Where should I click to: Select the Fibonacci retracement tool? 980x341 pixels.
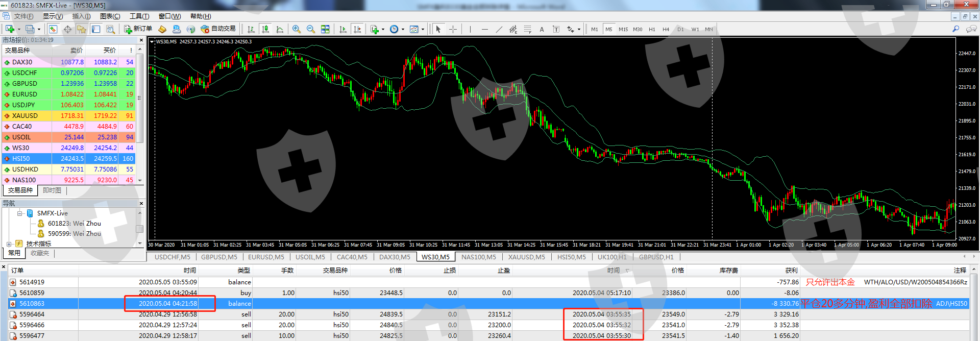tap(527, 29)
